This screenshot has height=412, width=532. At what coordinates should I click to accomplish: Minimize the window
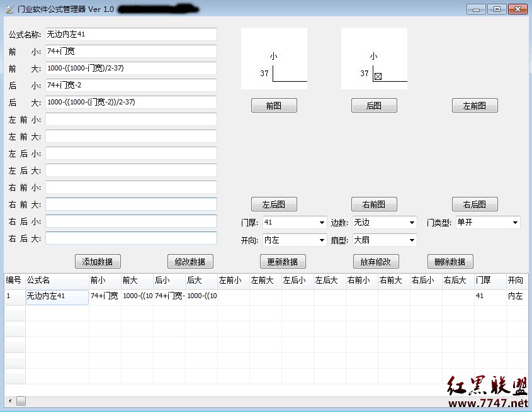(x=477, y=9)
